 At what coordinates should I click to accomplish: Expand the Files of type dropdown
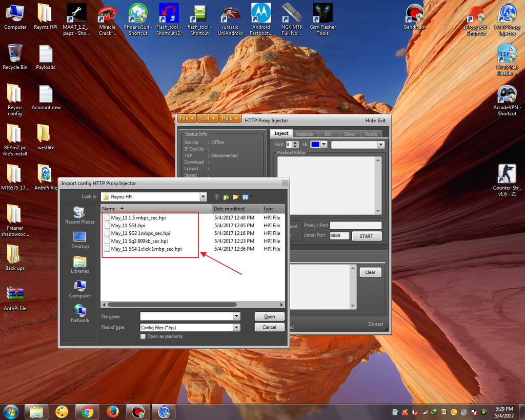(236, 327)
